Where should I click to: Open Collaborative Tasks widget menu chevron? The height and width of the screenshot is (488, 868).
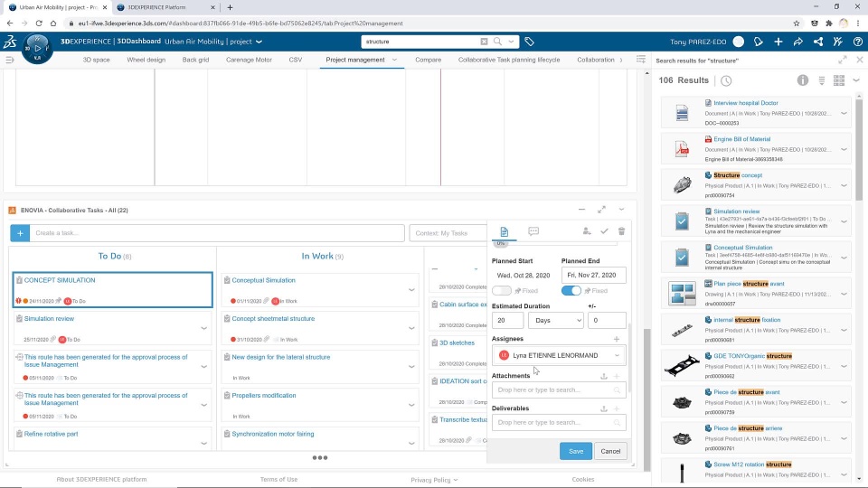pos(622,210)
